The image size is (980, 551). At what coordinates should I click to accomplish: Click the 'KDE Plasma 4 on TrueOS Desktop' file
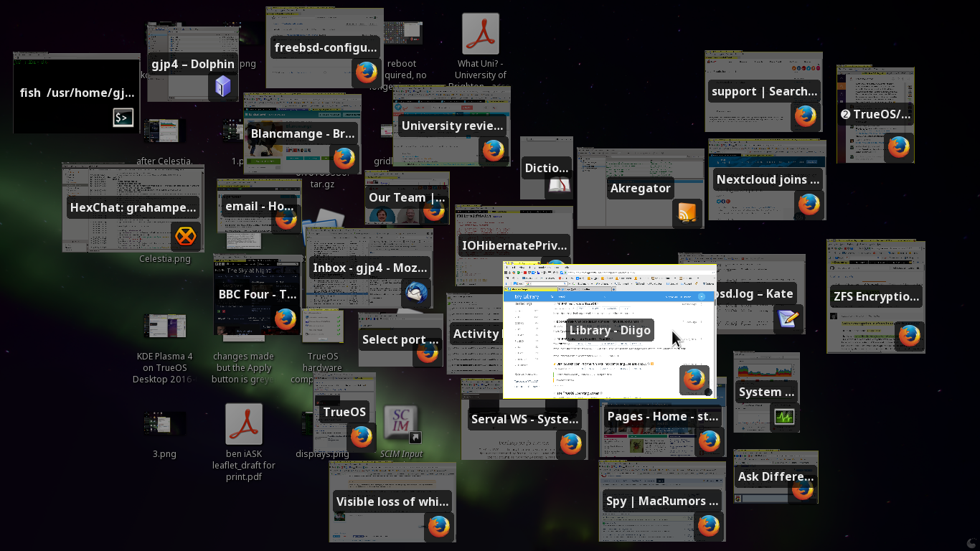point(164,326)
